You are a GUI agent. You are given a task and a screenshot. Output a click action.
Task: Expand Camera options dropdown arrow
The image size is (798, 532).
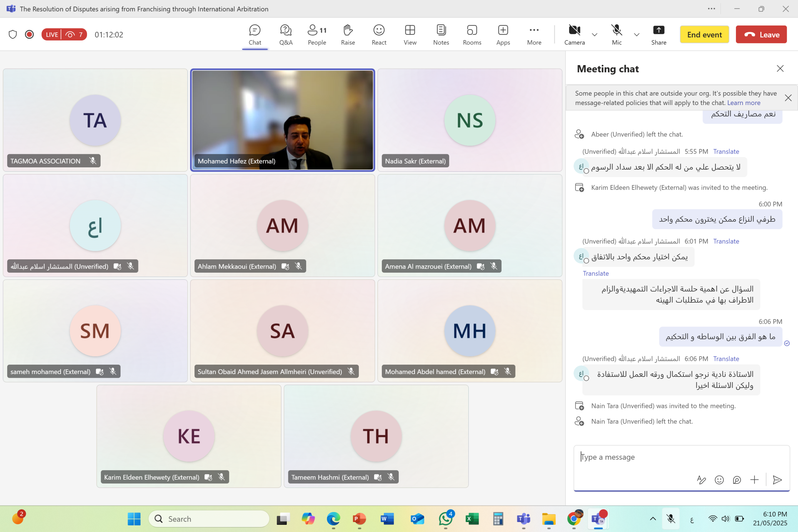point(594,35)
